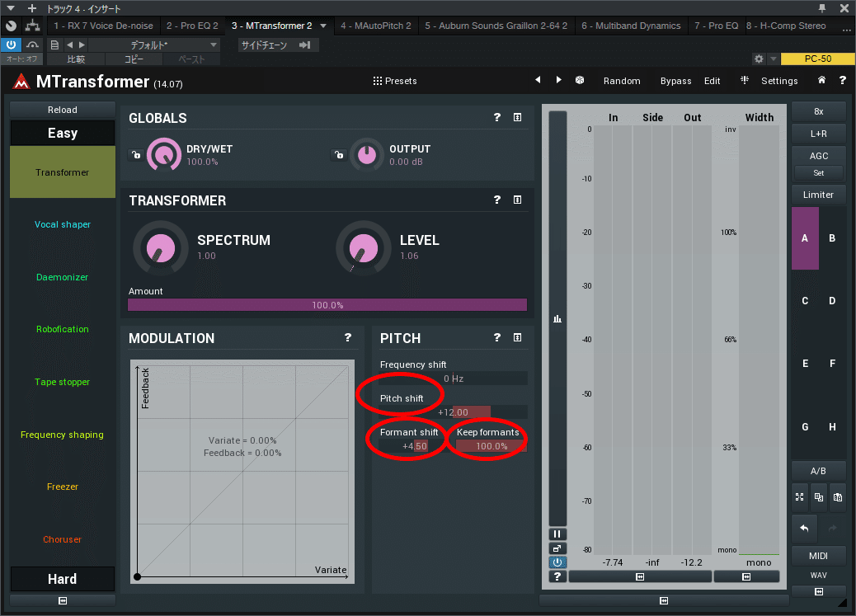
Task: Open GLOBALS panel help icon
Action: coord(496,117)
